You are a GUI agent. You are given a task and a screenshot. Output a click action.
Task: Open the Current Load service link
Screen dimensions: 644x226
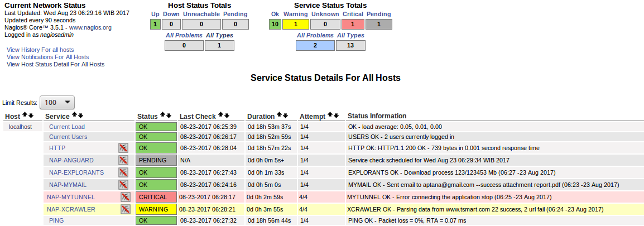pyautogui.click(x=67, y=127)
